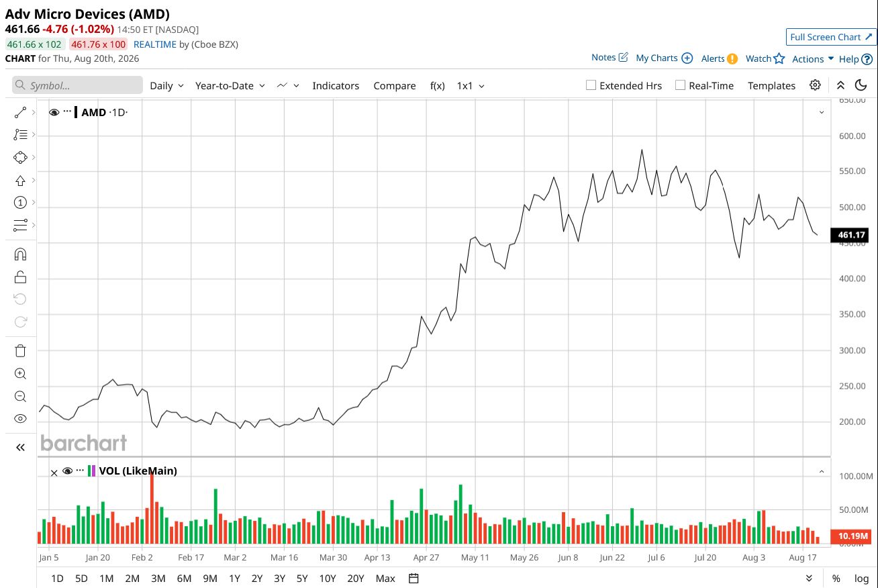This screenshot has height=588, width=878.
Task: Select the 1D time range
Action: click(x=58, y=579)
